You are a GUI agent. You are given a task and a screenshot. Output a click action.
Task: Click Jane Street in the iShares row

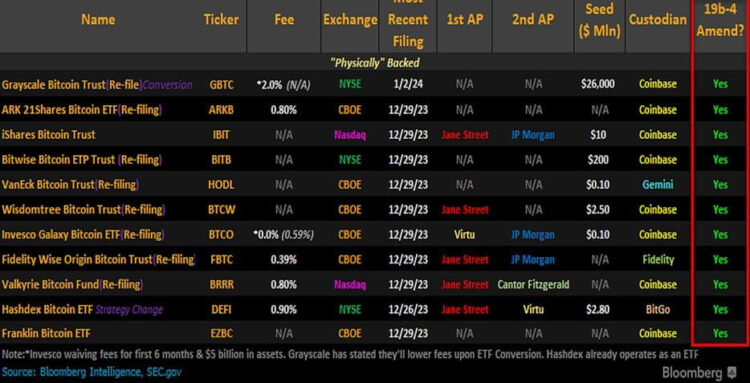(465, 134)
